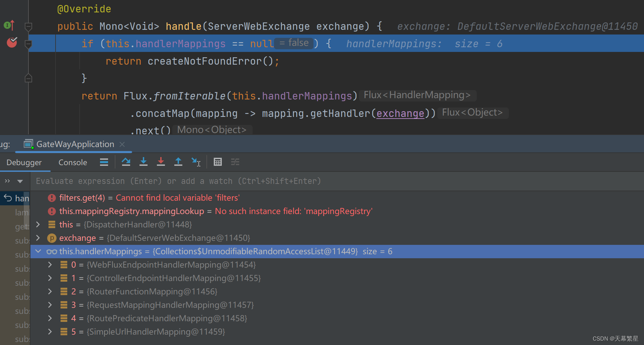Close the GateWayApplication tab

click(x=122, y=144)
